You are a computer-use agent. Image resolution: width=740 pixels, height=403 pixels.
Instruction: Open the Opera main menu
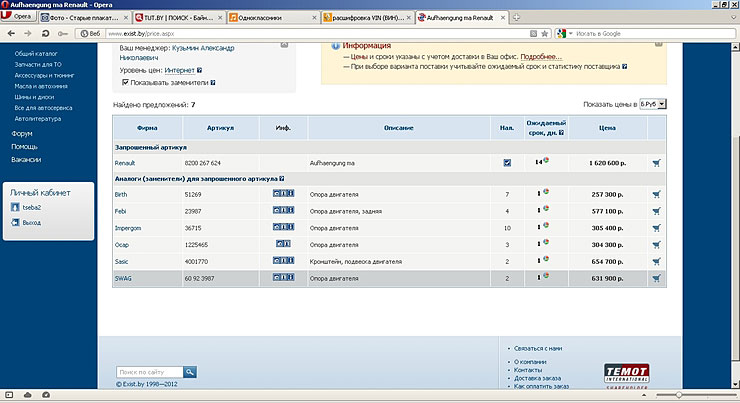coord(18,17)
